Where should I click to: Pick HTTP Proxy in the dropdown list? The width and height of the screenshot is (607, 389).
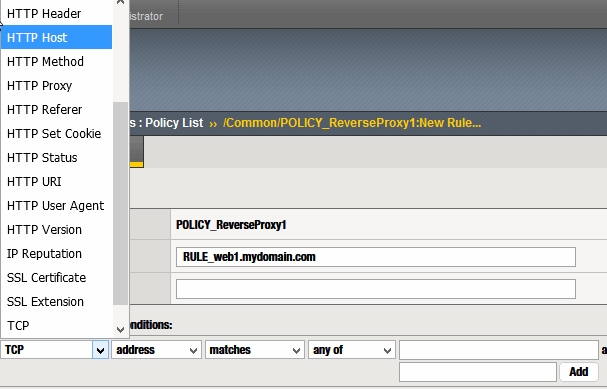pyautogui.click(x=57, y=86)
